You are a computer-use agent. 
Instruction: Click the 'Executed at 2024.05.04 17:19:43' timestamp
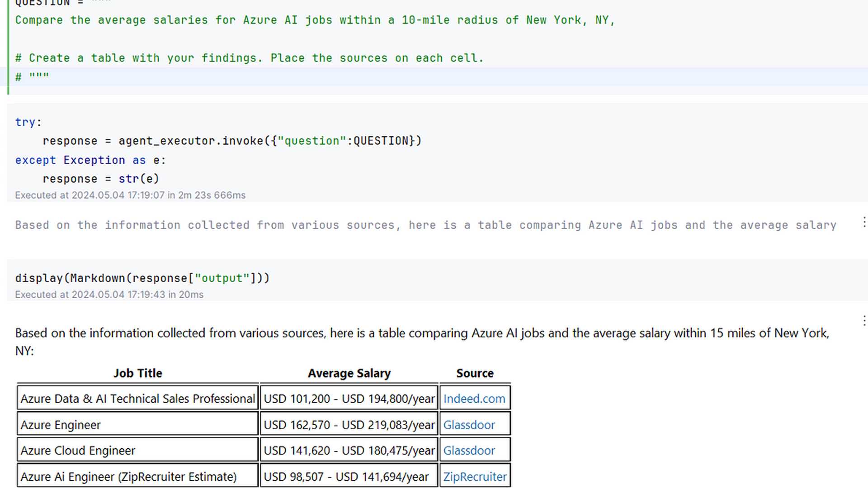click(x=109, y=294)
